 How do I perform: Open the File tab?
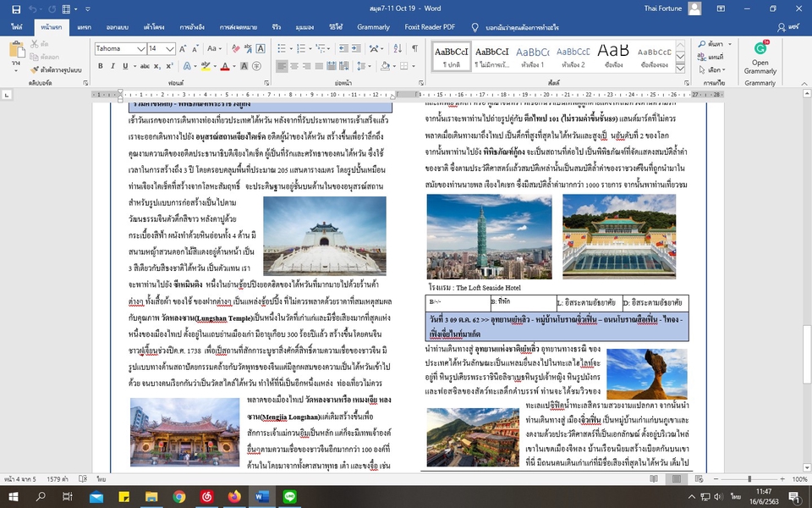[17, 27]
